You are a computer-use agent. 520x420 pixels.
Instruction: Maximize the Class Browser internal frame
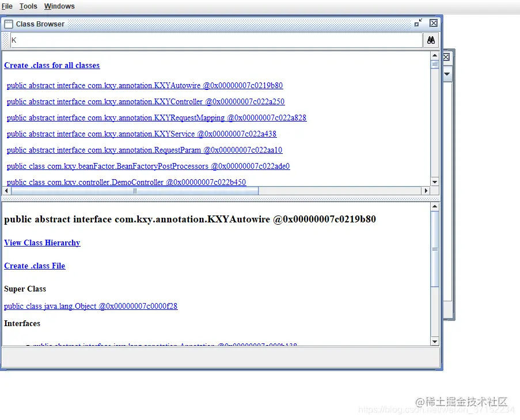[x=419, y=23]
